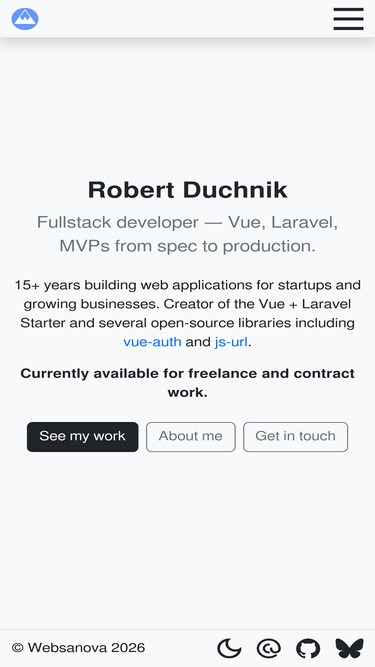This screenshot has height=667, width=375.
Task: Open the Bluesky butterfly icon
Action: pos(349,648)
